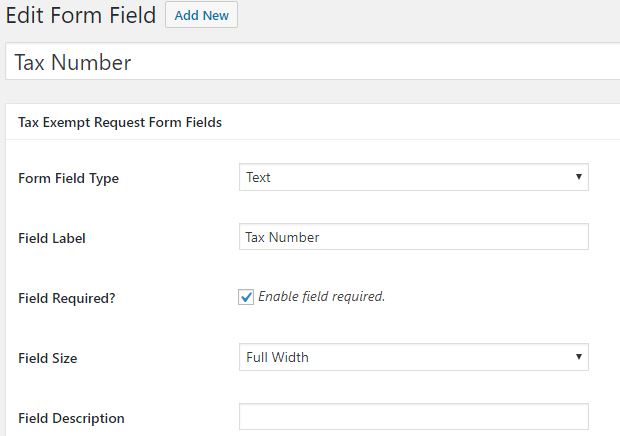Click the Field Label caption text

[52, 238]
